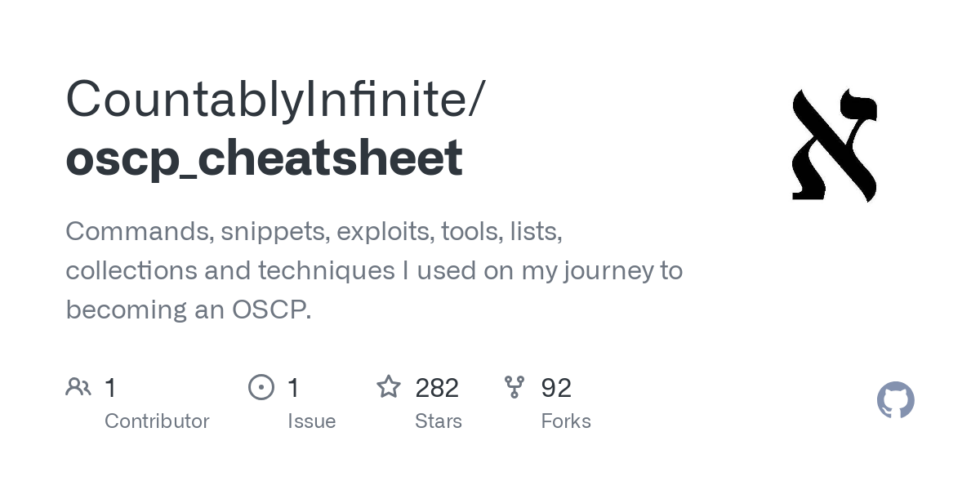Click the "Commands, snippets, exploits" description line
The image size is (980, 490).
point(314,231)
